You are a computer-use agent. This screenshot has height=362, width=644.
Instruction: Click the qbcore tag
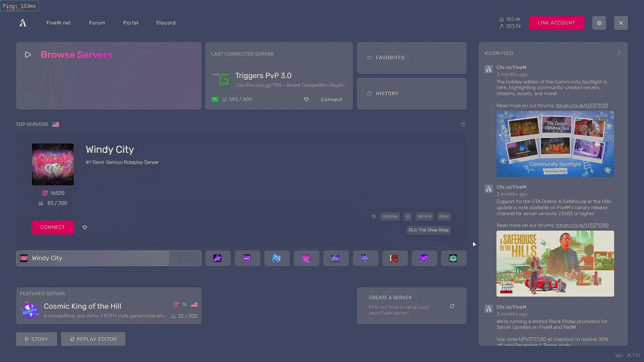click(425, 217)
